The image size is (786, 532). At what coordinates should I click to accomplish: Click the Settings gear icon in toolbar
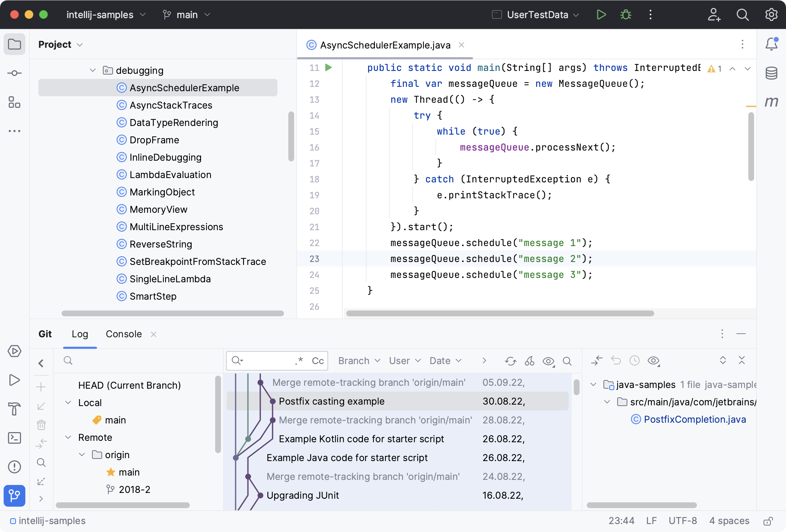click(x=770, y=15)
